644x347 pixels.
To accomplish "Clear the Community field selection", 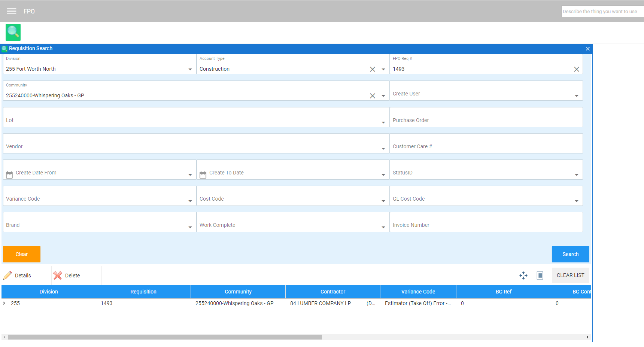I will pos(372,96).
